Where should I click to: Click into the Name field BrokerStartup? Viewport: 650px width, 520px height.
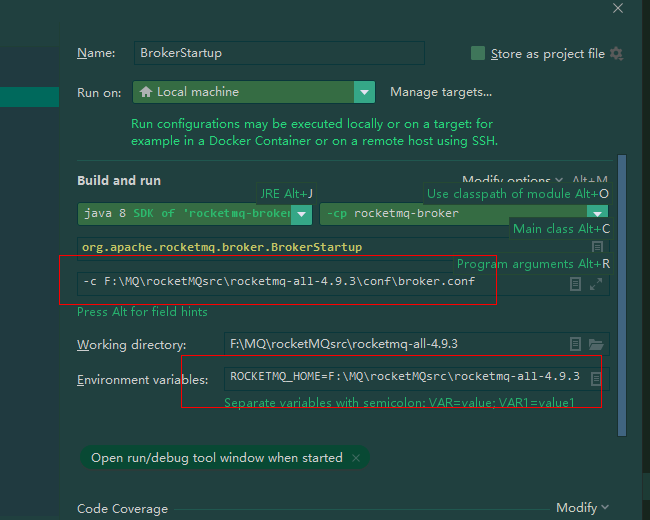click(278, 53)
